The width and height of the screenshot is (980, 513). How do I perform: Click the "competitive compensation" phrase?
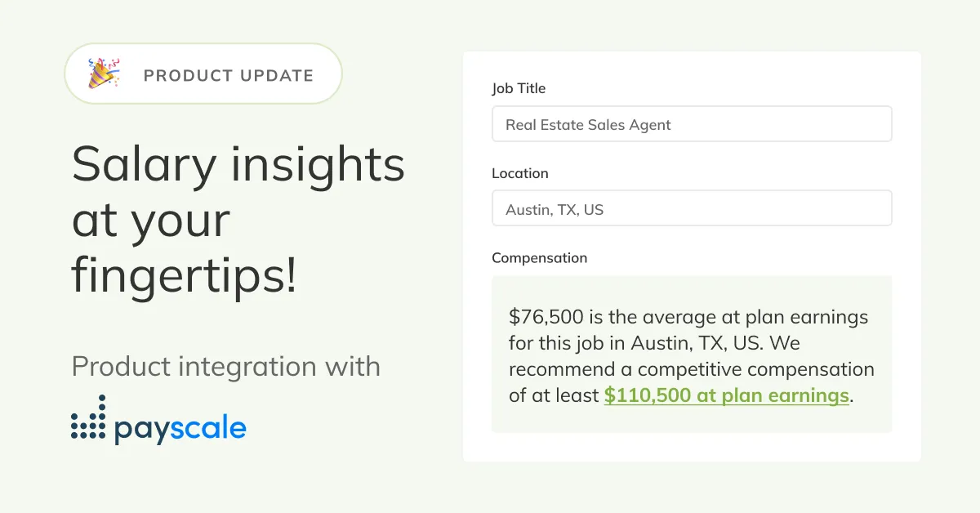pyautogui.click(x=756, y=369)
